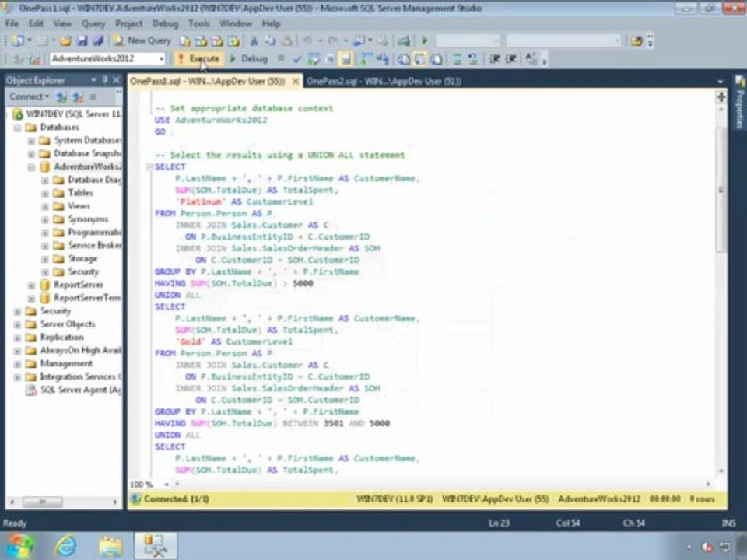Click the New Query button
Viewport: 747px width, 560px height.
pos(142,41)
